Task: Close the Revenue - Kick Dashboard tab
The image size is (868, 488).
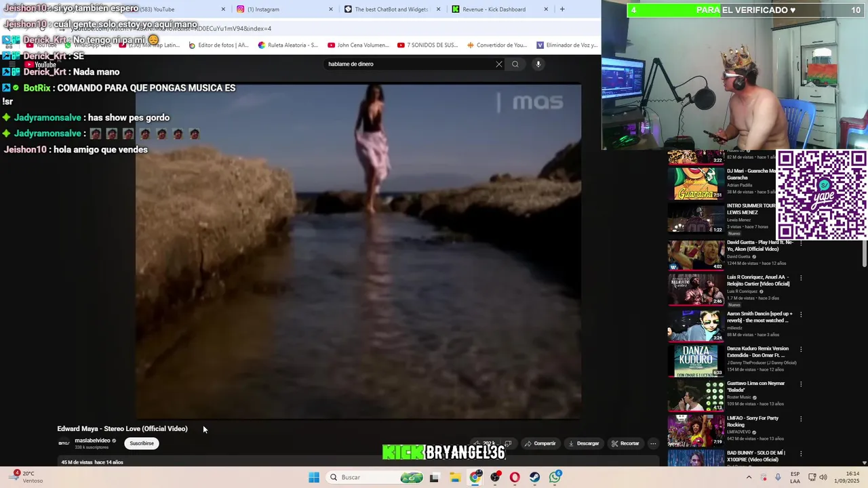Action: click(546, 9)
